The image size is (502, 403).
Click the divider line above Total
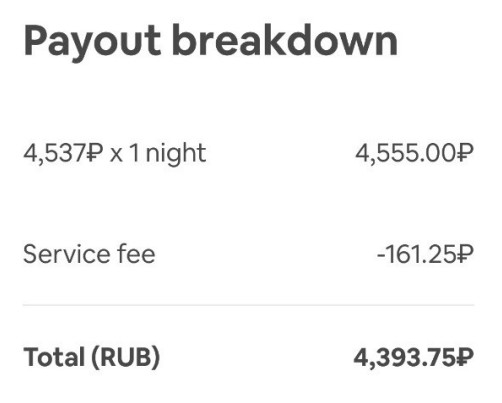[x=248, y=305]
